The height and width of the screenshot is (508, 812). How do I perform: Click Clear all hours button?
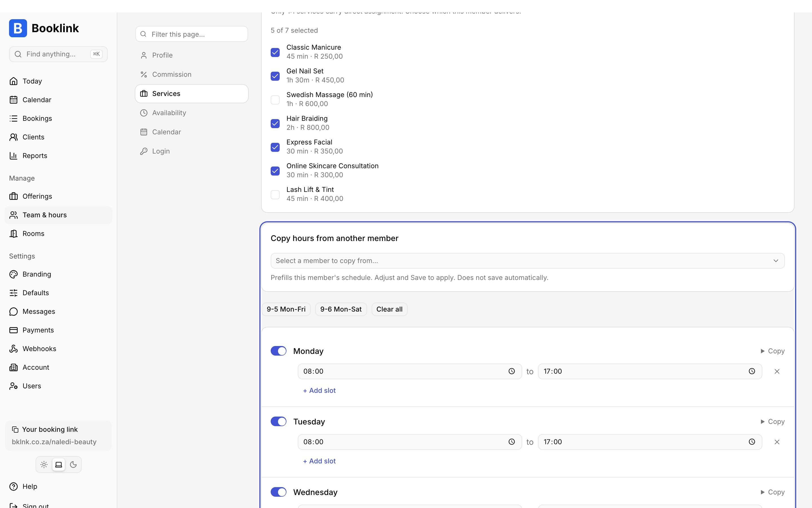(389, 309)
